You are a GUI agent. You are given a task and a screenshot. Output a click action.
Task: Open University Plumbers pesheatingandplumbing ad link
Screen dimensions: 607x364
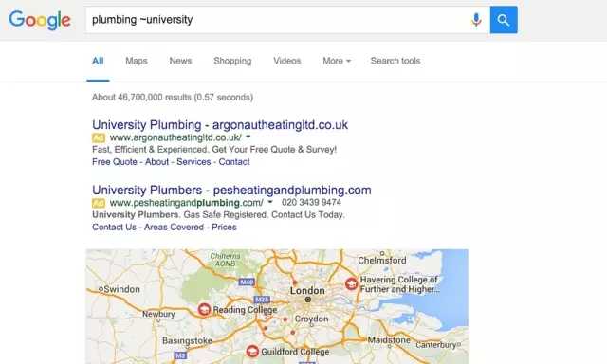coord(231,190)
